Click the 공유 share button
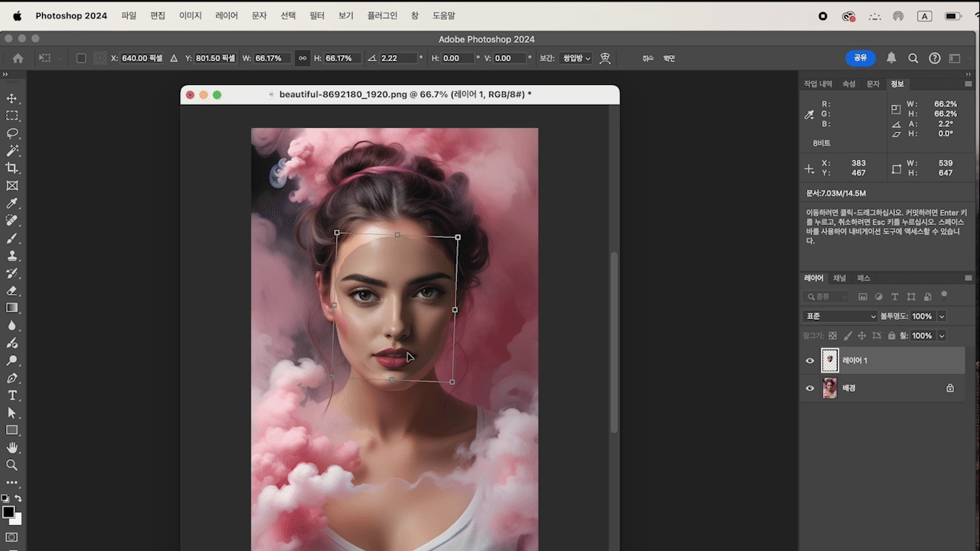The width and height of the screenshot is (980, 551). tap(861, 58)
